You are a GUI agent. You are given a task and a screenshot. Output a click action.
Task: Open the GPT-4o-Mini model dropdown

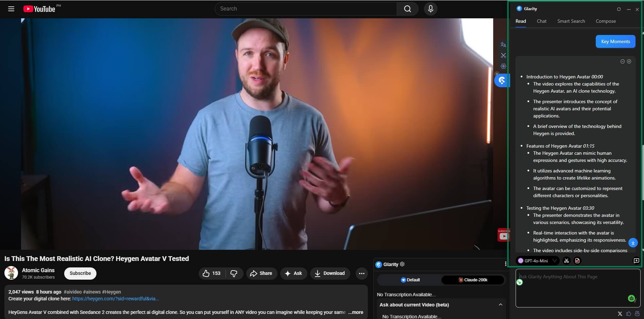click(x=537, y=261)
